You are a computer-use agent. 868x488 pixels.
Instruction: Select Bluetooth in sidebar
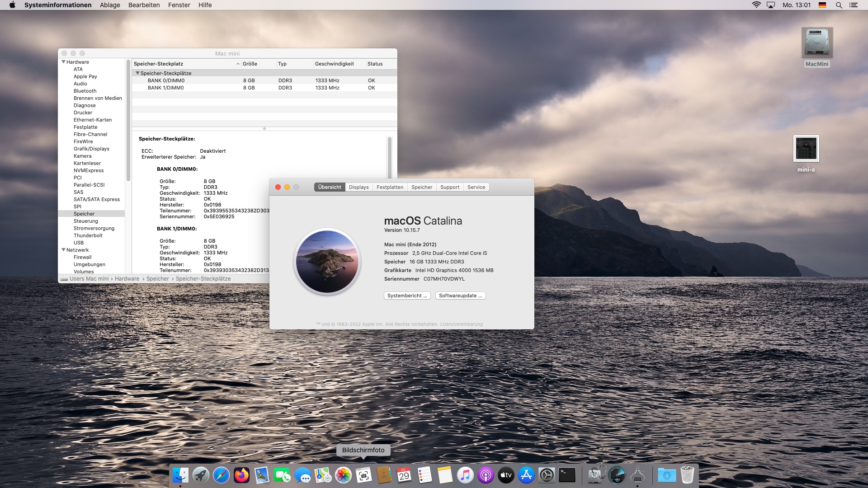coord(85,91)
